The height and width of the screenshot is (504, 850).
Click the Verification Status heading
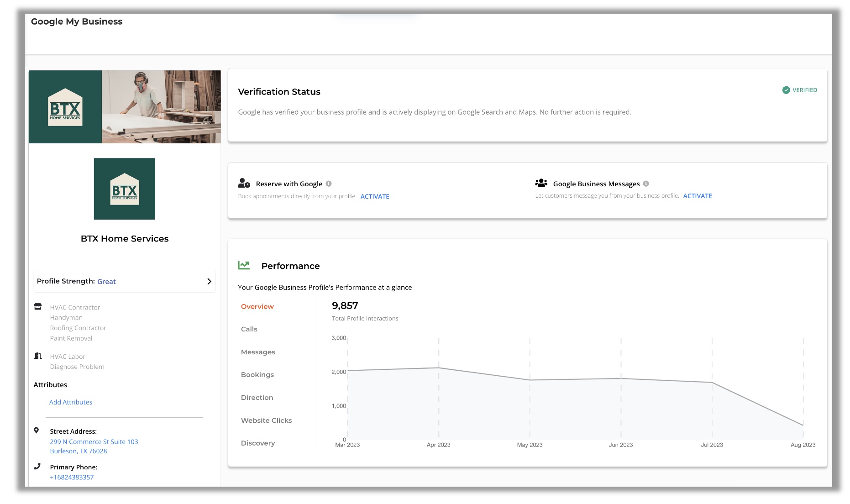[x=279, y=92]
